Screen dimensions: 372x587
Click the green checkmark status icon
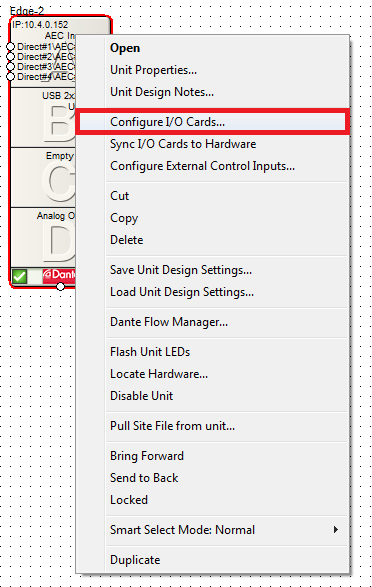(19, 277)
